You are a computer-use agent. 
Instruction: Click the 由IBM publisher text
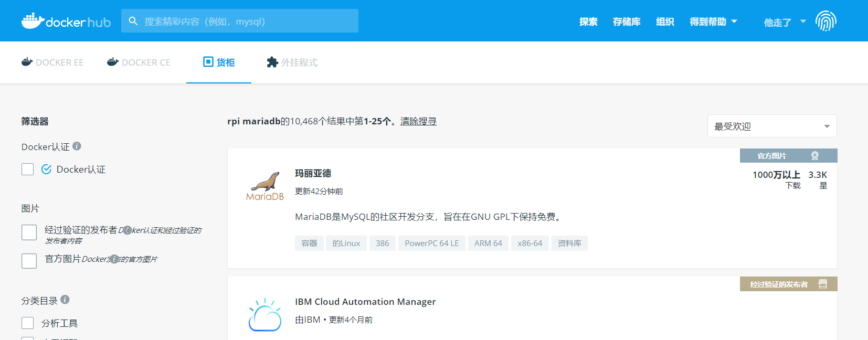pos(308,320)
